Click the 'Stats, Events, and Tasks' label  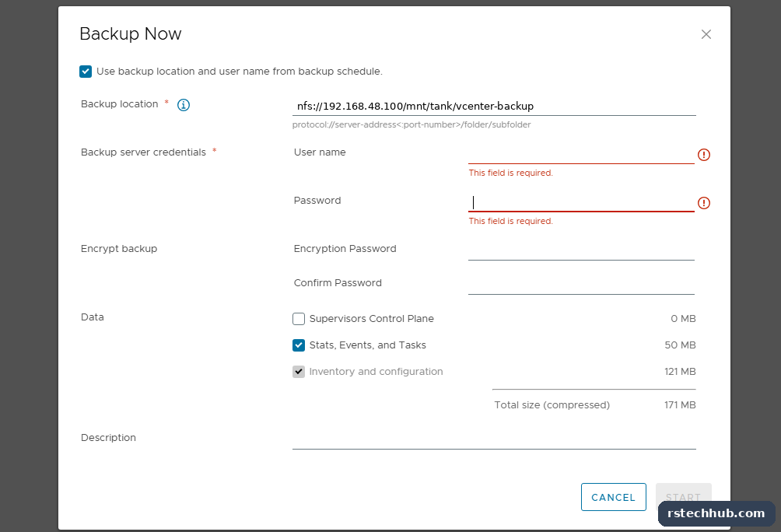pos(368,345)
